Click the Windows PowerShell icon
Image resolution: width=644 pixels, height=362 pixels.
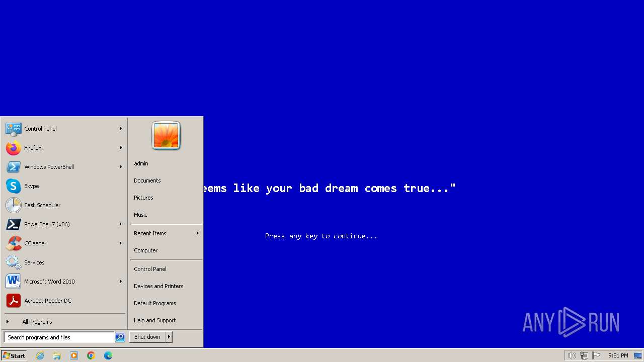pyautogui.click(x=14, y=167)
